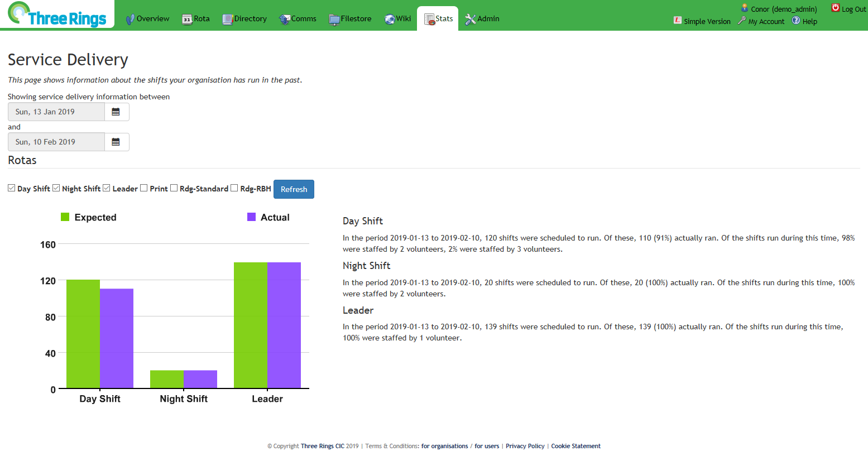Open the Rota calendar icon
Image resolution: width=868 pixels, height=456 pixels.
point(187,20)
